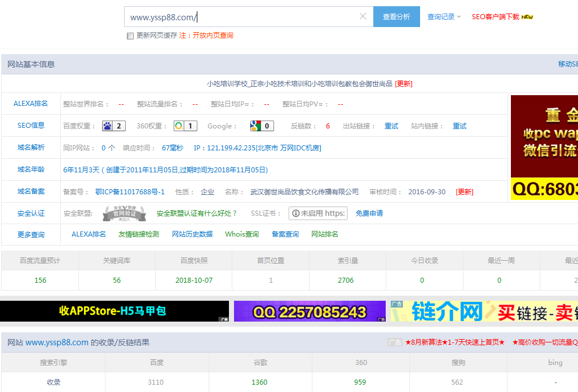This screenshot has height=392, width=578.
Task: Click the 广告 tag on the 8月新算法 ad
Action: (x=395, y=342)
